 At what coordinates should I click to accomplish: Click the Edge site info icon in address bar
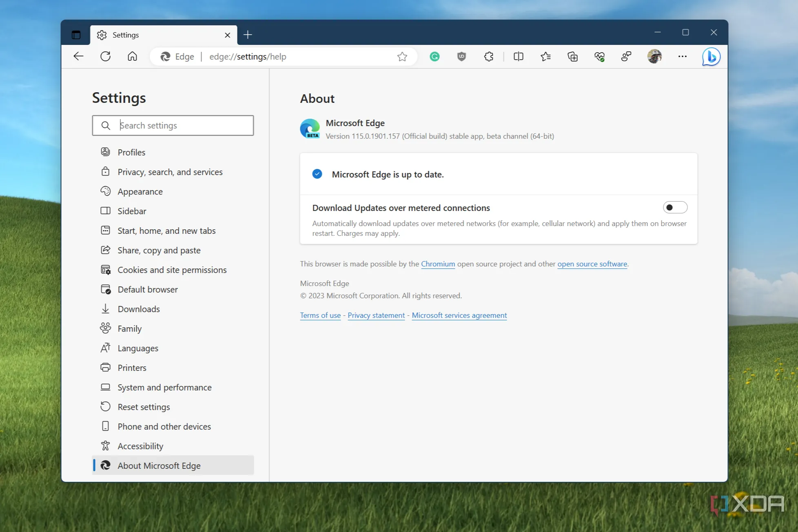pyautogui.click(x=177, y=57)
